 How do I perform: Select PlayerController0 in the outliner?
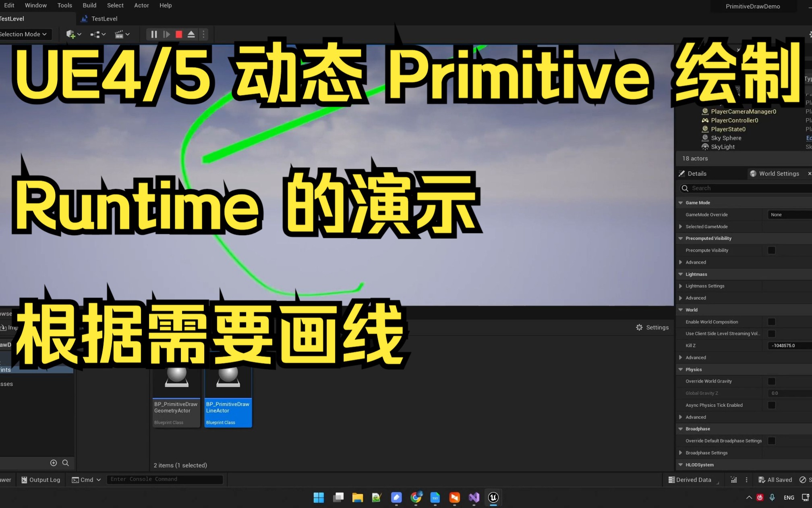734,120
